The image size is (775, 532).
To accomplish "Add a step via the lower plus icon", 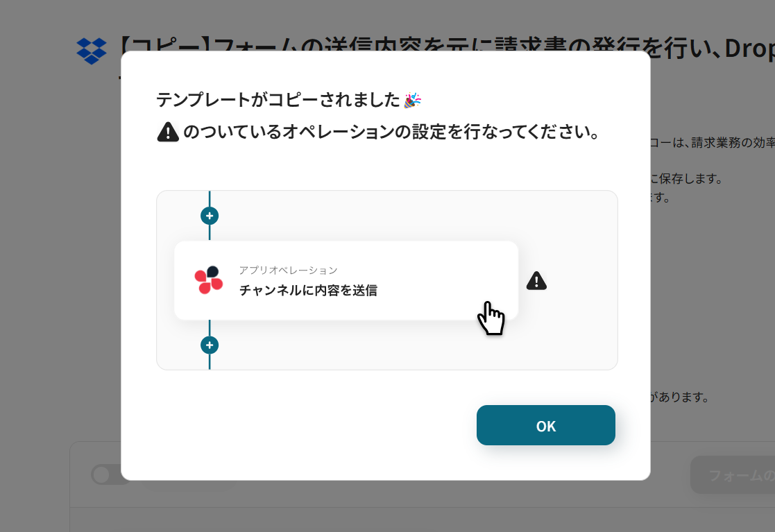I will pos(210,345).
